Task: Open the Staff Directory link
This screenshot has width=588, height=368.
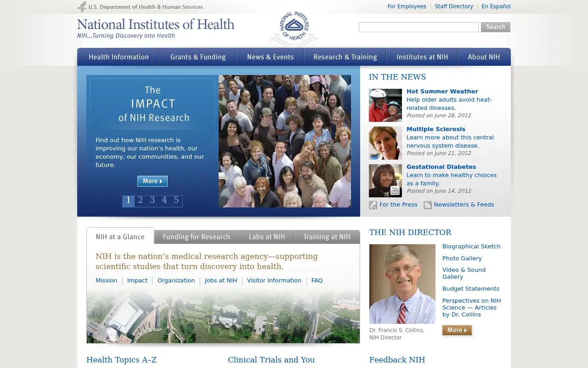Action: 454,6
